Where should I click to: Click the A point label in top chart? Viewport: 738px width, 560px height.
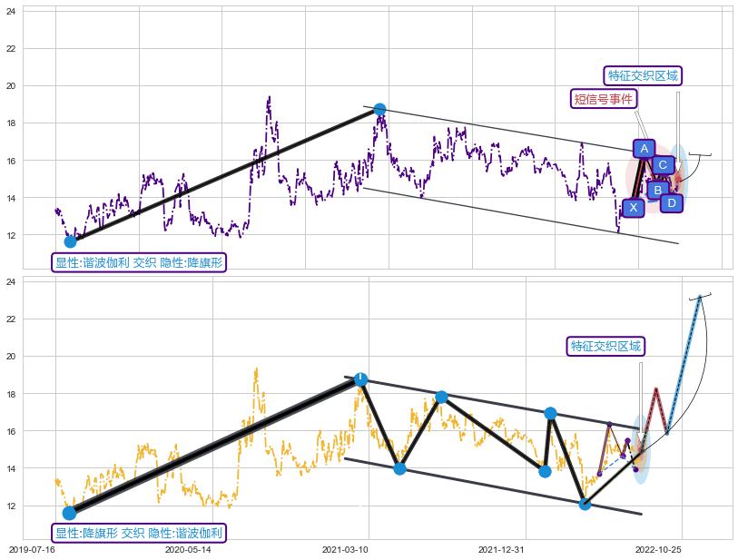(x=644, y=149)
